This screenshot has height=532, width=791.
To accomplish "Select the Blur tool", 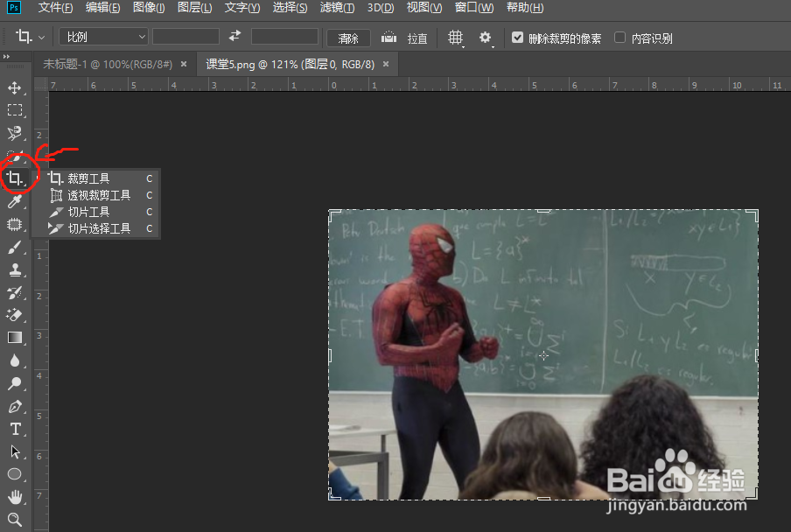I will click(15, 360).
